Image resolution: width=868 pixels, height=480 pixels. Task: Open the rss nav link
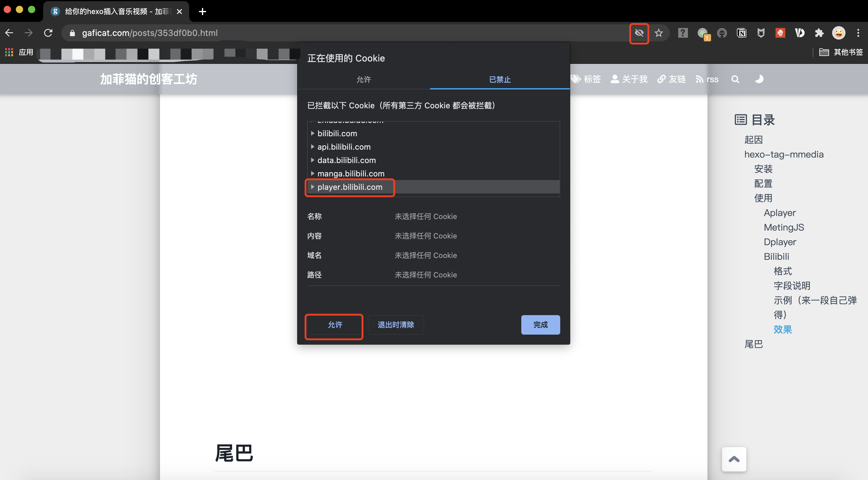(707, 79)
